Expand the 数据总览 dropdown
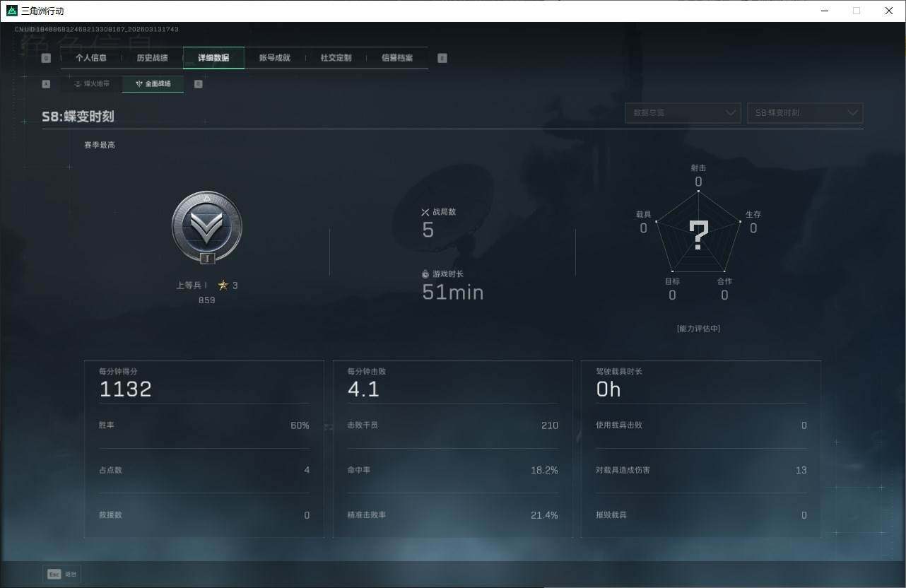Image resolution: width=906 pixels, height=588 pixels. (x=683, y=113)
